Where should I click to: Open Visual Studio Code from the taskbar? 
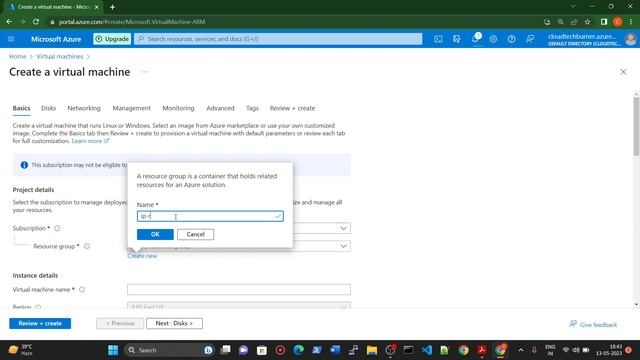pyautogui.click(x=427, y=350)
